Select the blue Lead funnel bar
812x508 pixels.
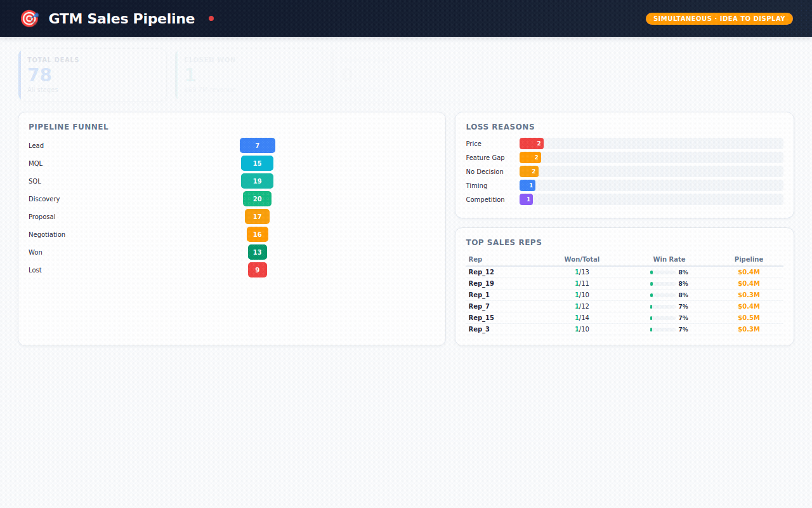click(257, 145)
